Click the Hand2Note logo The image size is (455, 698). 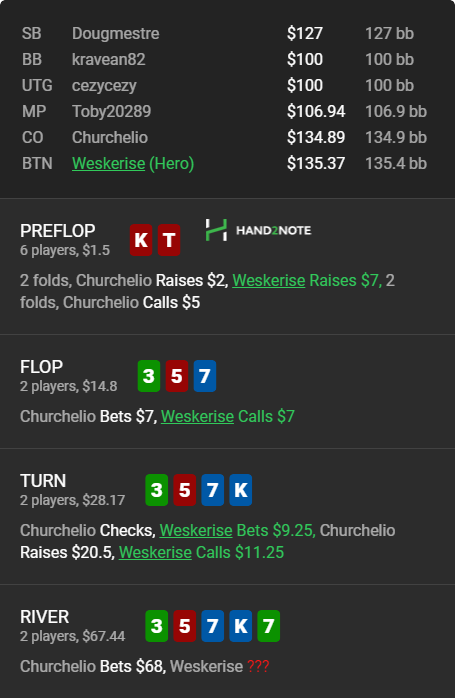pyautogui.click(x=258, y=230)
